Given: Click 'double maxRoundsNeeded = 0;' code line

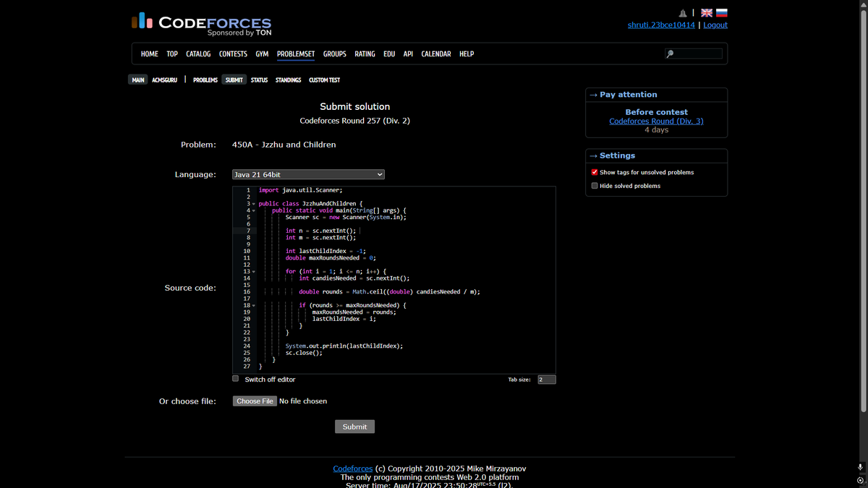Looking at the screenshot, I should click(x=331, y=258).
